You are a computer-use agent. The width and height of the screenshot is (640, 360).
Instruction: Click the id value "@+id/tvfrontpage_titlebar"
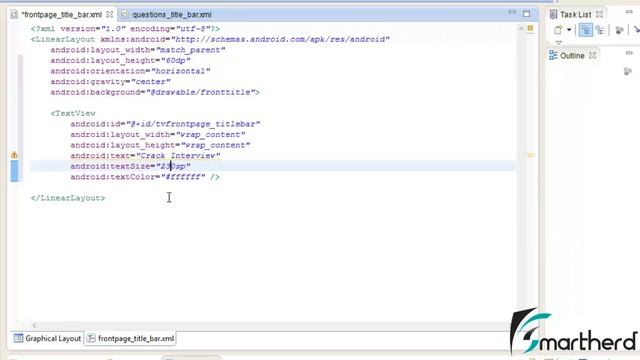(x=193, y=124)
